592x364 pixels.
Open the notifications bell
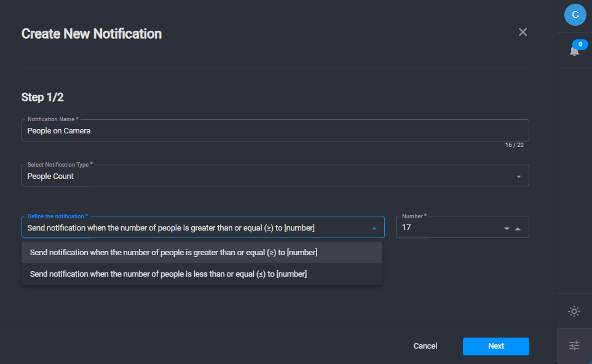[x=574, y=51]
